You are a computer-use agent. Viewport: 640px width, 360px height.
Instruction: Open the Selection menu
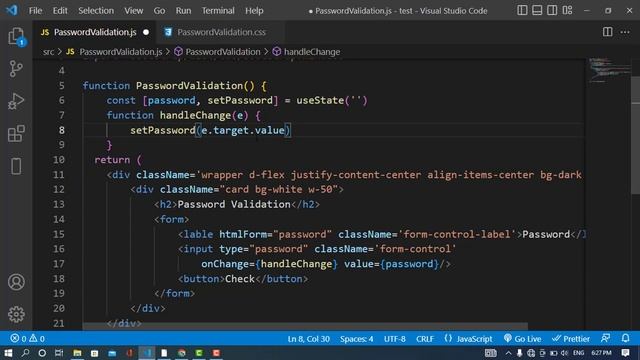point(96,11)
